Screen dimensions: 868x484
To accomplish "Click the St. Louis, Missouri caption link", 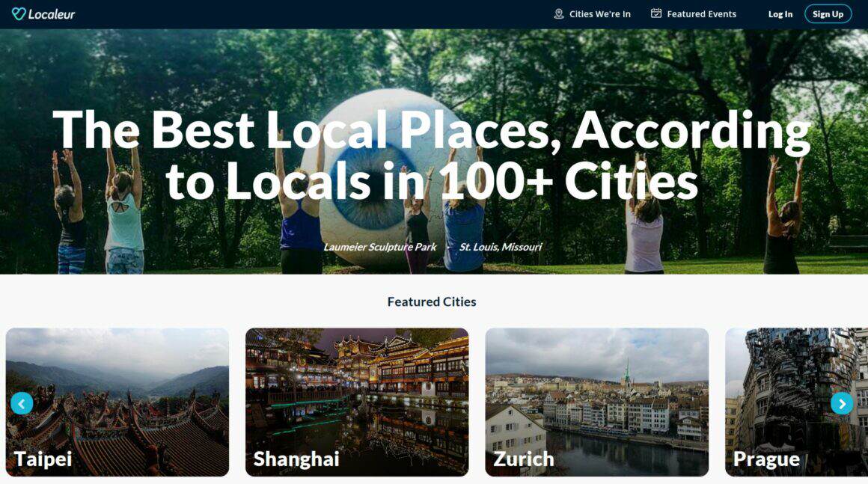I will point(501,247).
